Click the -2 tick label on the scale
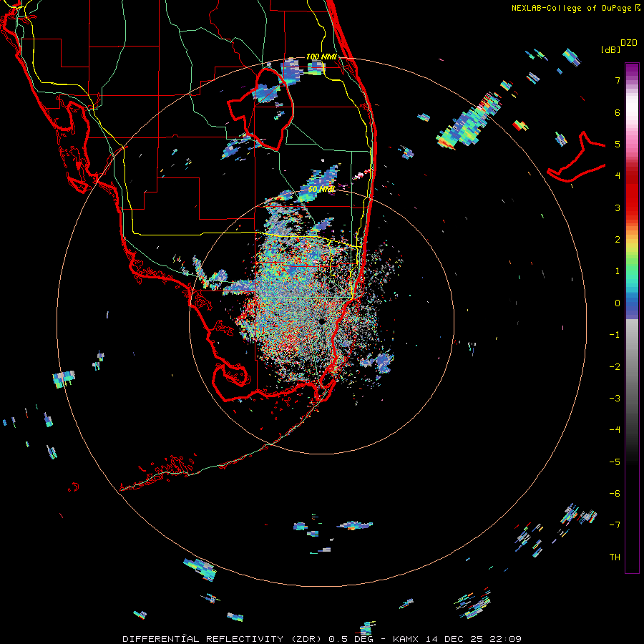 coord(615,366)
